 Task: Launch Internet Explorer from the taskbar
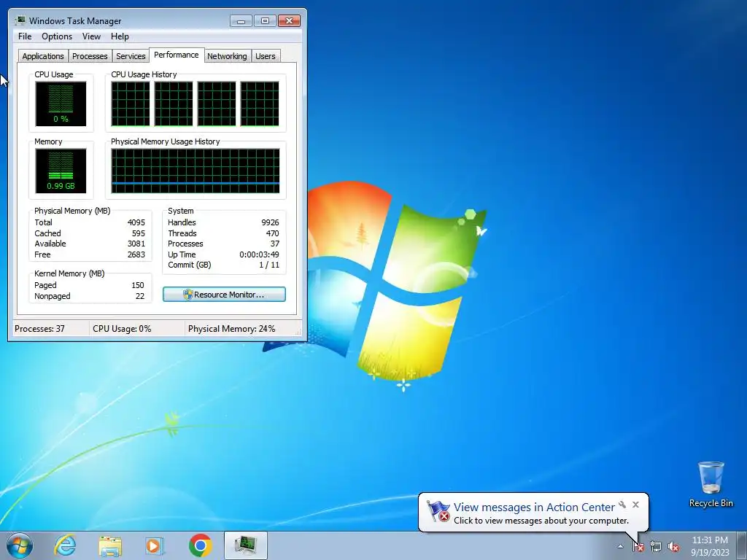click(65, 545)
